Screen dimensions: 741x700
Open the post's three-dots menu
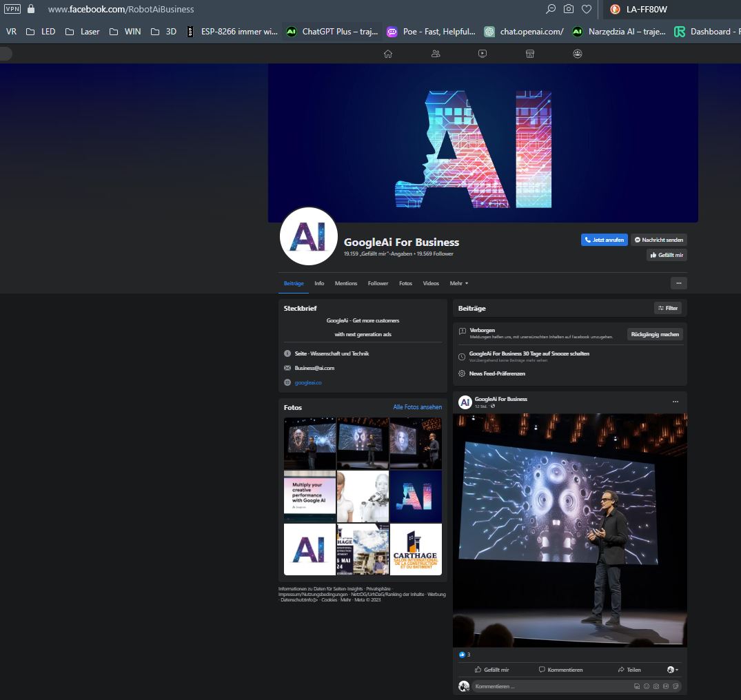pyautogui.click(x=676, y=402)
